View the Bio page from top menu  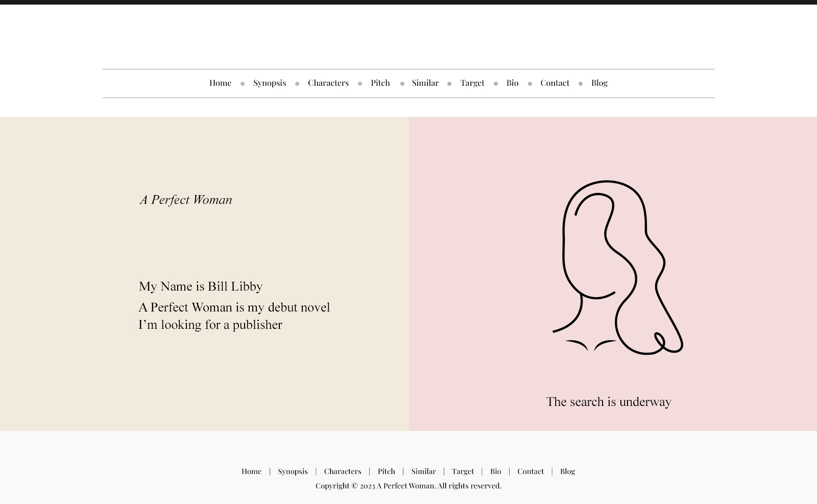click(x=512, y=83)
